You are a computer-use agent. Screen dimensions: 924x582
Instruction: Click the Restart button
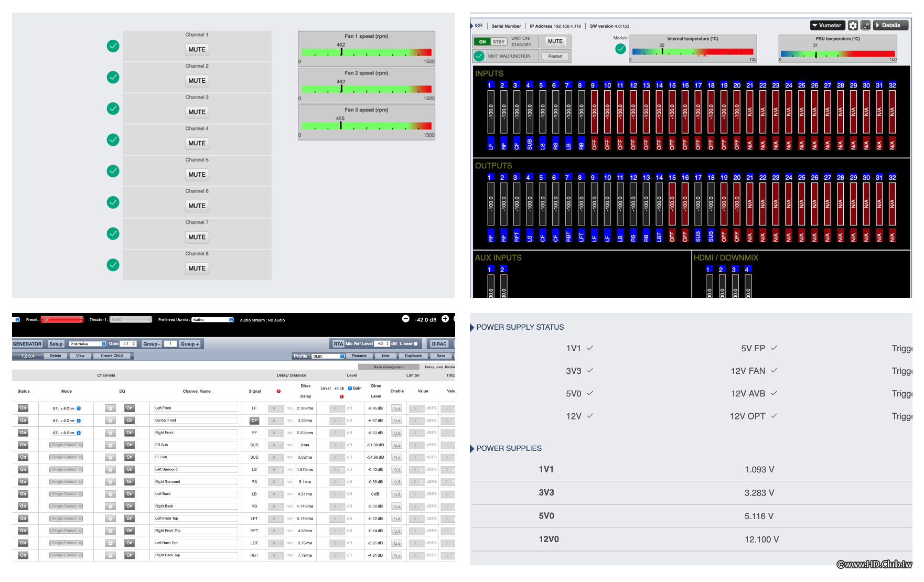click(x=555, y=56)
